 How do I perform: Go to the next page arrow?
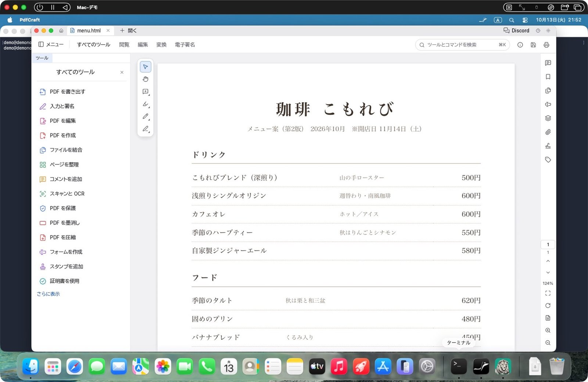click(548, 273)
